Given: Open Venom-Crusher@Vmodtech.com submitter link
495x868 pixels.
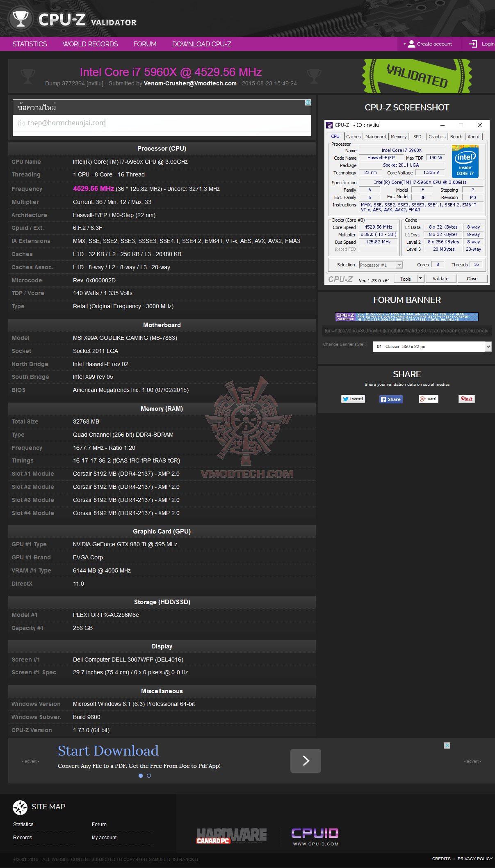Looking at the screenshot, I should [190, 83].
